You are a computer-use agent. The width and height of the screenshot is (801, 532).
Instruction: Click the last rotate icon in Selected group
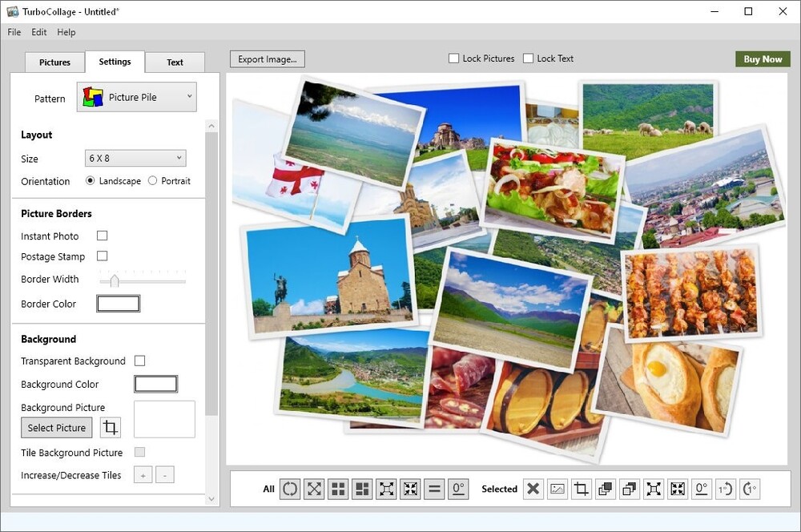click(x=750, y=489)
